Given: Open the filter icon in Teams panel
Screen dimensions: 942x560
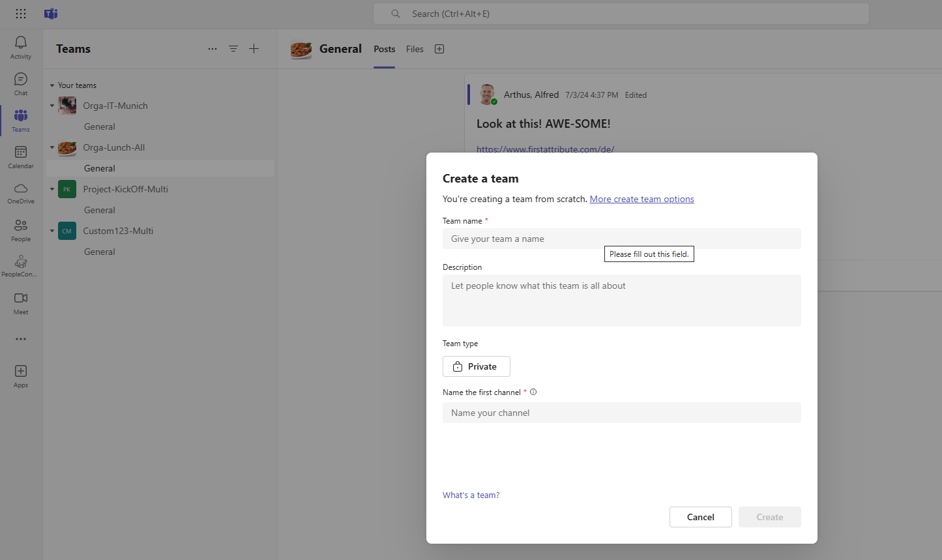Looking at the screenshot, I should point(233,48).
